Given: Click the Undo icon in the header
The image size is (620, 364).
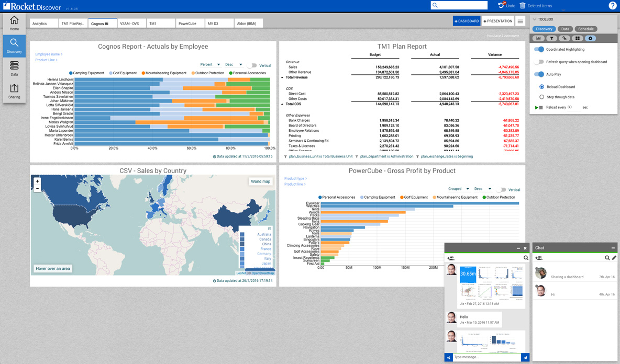Looking at the screenshot, I should (501, 6).
